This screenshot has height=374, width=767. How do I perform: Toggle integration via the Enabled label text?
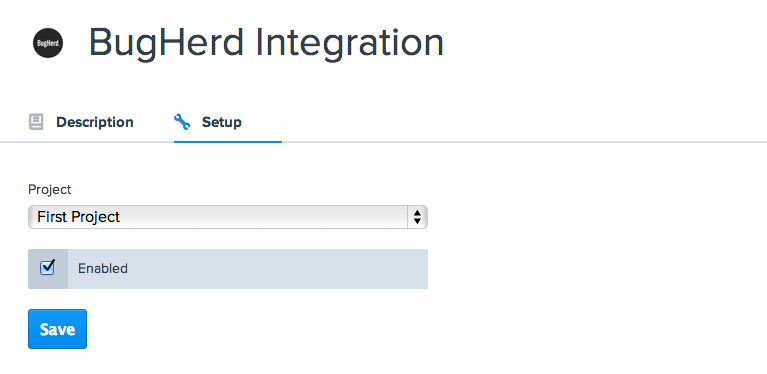[x=103, y=268]
